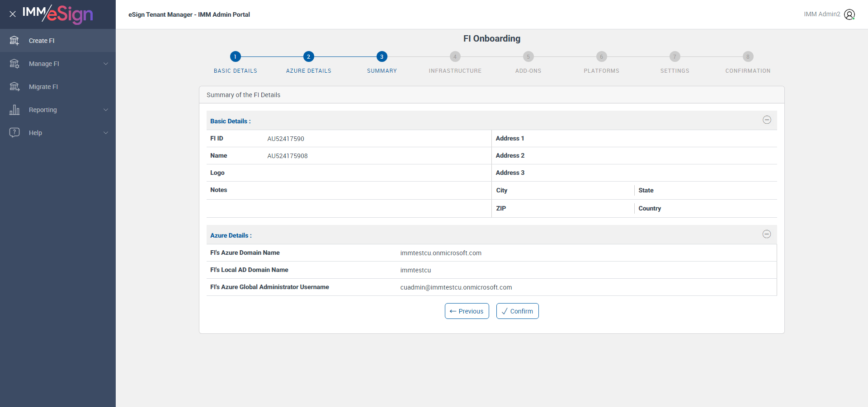Click the Basic Details section heading
Image resolution: width=868 pixels, height=407 pixels.
[x=230, y=121]
